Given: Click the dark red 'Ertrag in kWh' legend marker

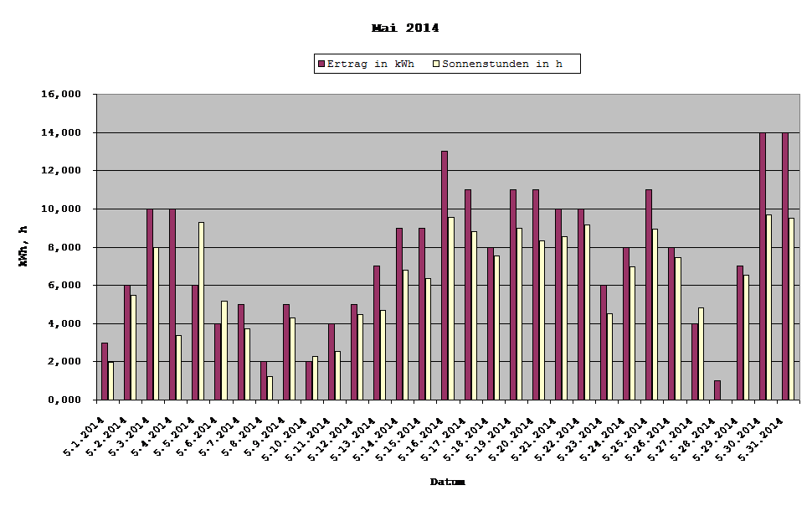Looking at the screenshot, I should tap(321, 63).
